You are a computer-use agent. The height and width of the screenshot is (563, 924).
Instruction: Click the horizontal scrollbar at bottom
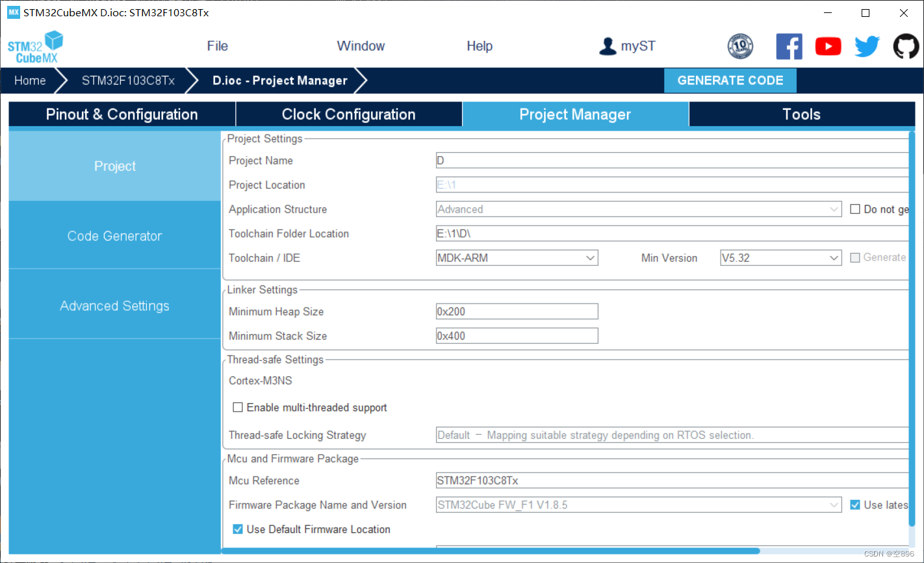(x=491, y=551)
